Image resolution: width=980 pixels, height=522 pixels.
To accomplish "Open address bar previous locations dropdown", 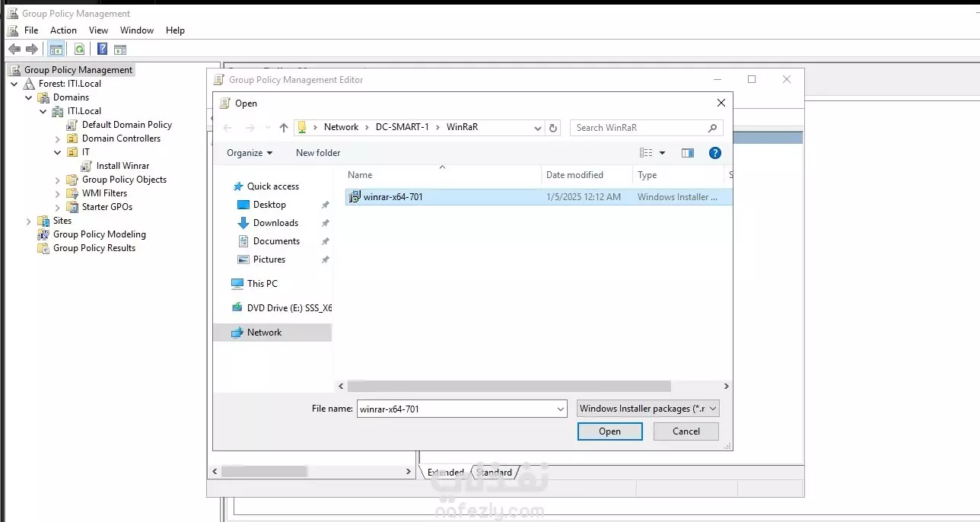I will click(x=538, y=128).
